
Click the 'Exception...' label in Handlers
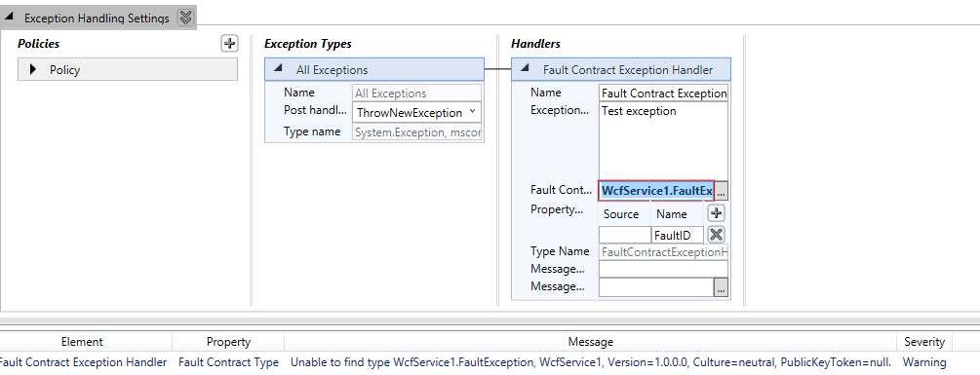click(x=560, y=110)
